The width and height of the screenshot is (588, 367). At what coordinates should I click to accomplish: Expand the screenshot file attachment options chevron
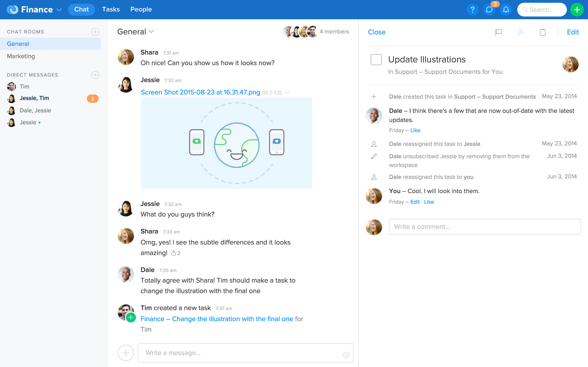287,92
